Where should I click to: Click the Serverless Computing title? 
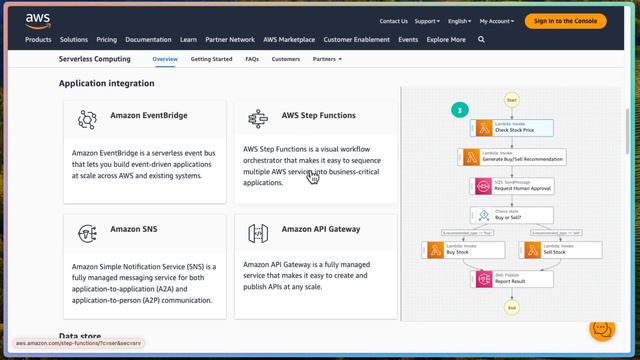click(x=95, y=59)
